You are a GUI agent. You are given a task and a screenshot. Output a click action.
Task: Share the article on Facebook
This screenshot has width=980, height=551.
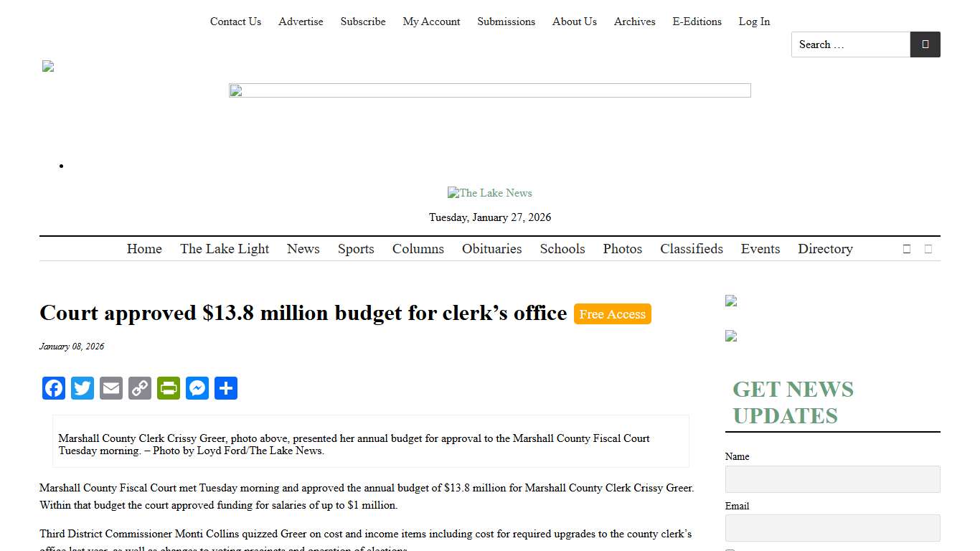coord(54,388)
